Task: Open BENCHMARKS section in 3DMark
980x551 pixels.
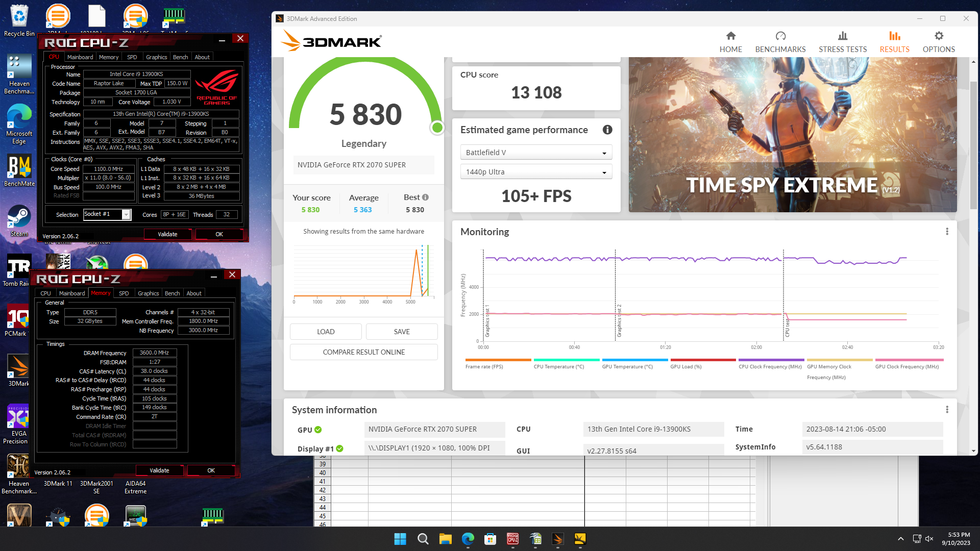Action: (780, 42)
